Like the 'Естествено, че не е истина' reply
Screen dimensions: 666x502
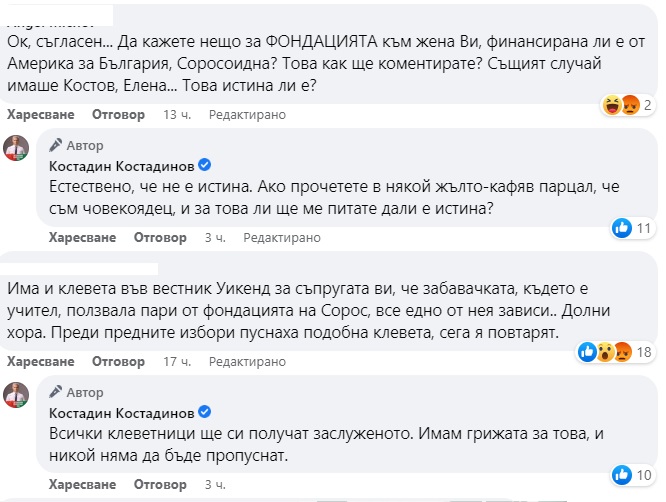(x=83, y=238)
